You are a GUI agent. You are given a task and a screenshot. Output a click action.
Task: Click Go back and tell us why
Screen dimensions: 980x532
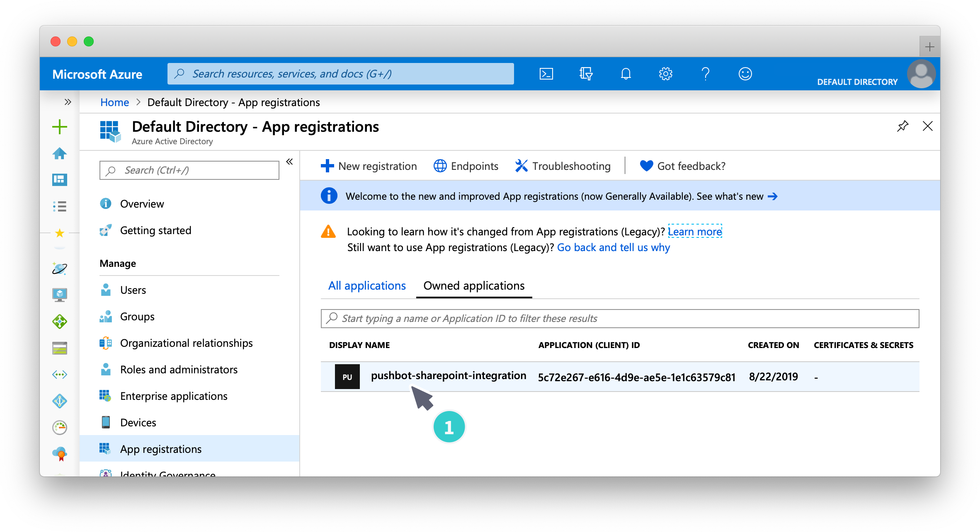pyautogui.click(x=613, y=247)
